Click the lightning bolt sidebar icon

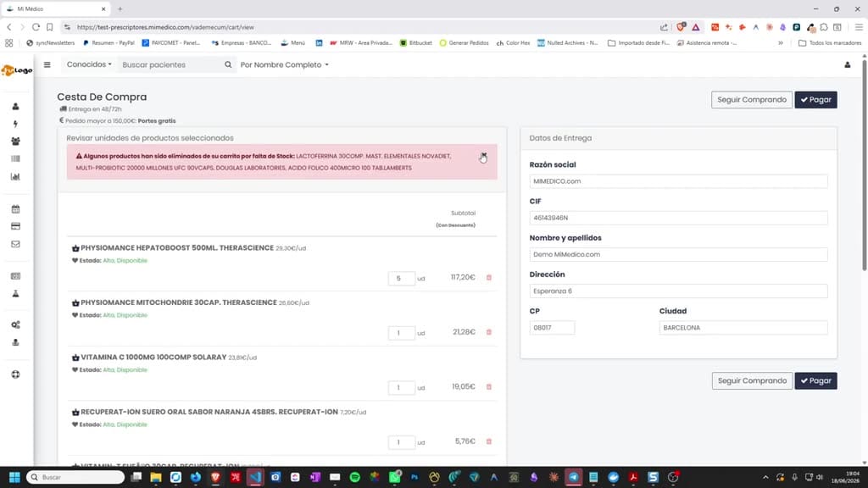(15, 124)
